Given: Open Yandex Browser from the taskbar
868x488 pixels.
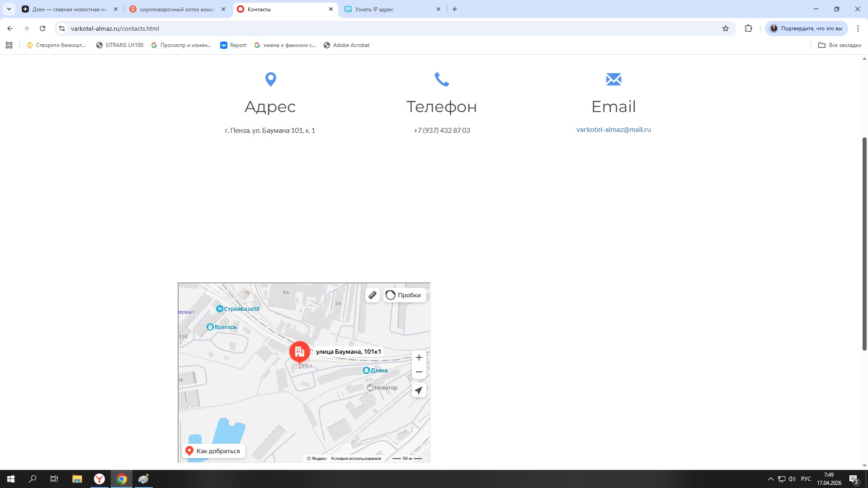Looking at the screenshot, I should [99, 479].
